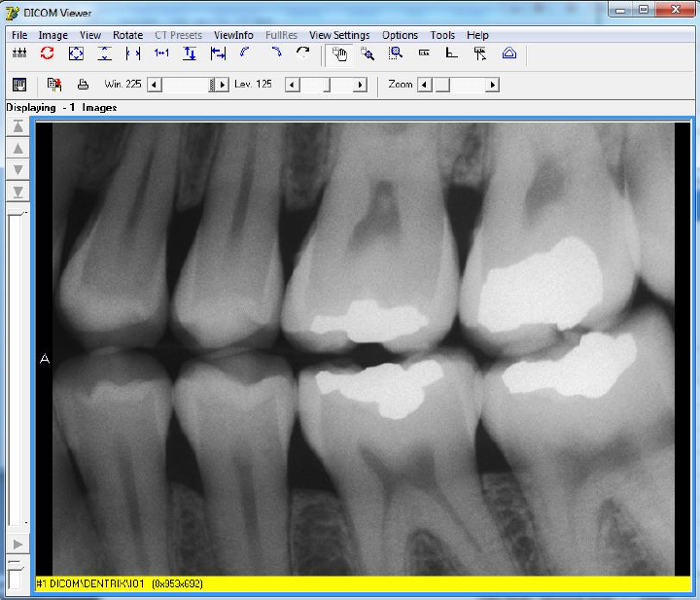700x600 pixels.
Task: Decrease Zoom with left arrow
Action: (x=425, y=85)
